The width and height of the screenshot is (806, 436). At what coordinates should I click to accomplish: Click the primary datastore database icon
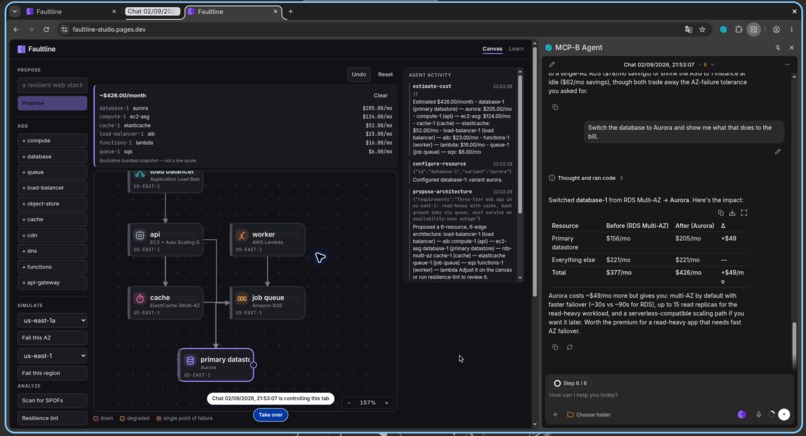pyautogui.click(x=190, y=361)
